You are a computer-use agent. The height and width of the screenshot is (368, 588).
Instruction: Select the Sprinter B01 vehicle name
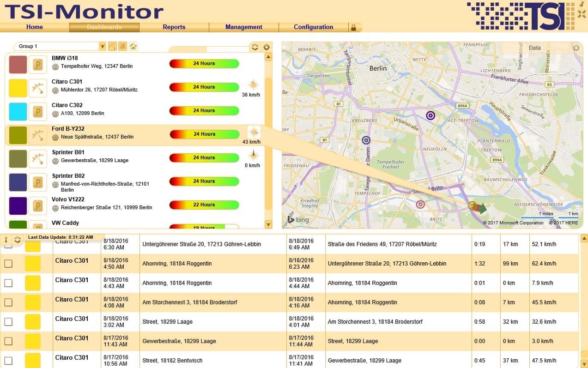coord(68,152)
